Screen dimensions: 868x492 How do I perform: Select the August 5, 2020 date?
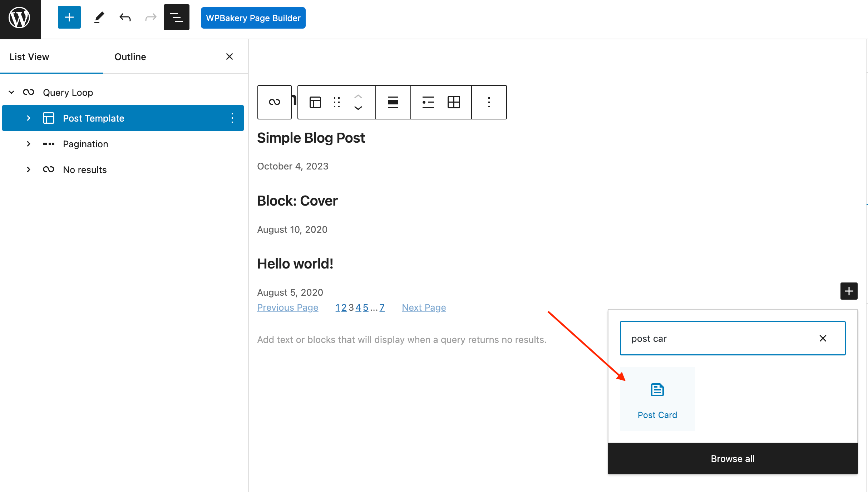pos(290,292)
